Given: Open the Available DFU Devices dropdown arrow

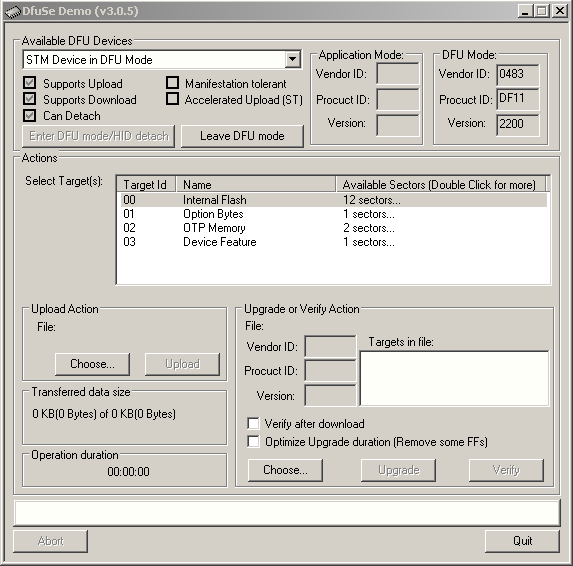Looking at the screenshot, I should 292,59.
